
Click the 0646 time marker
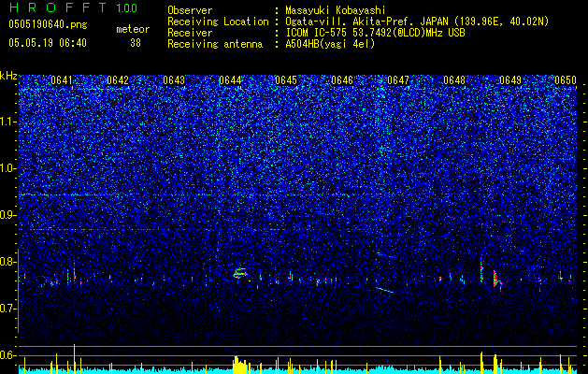tap(342, 80)
